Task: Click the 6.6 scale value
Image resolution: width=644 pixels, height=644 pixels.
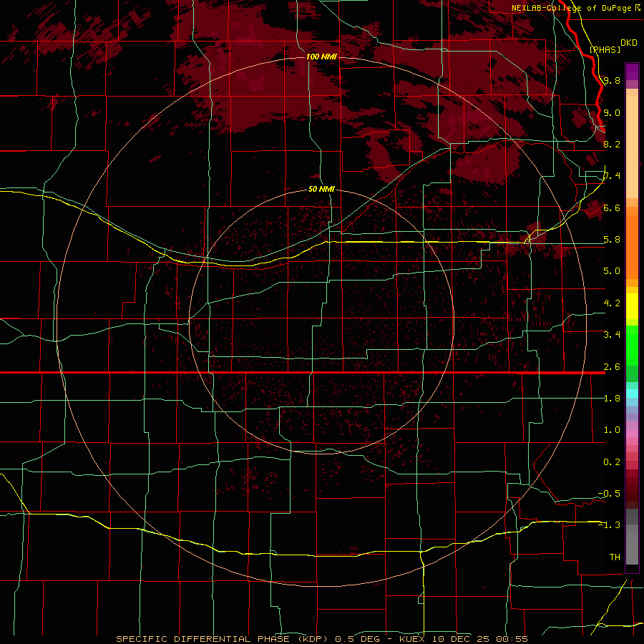Action: click(612, 208)
